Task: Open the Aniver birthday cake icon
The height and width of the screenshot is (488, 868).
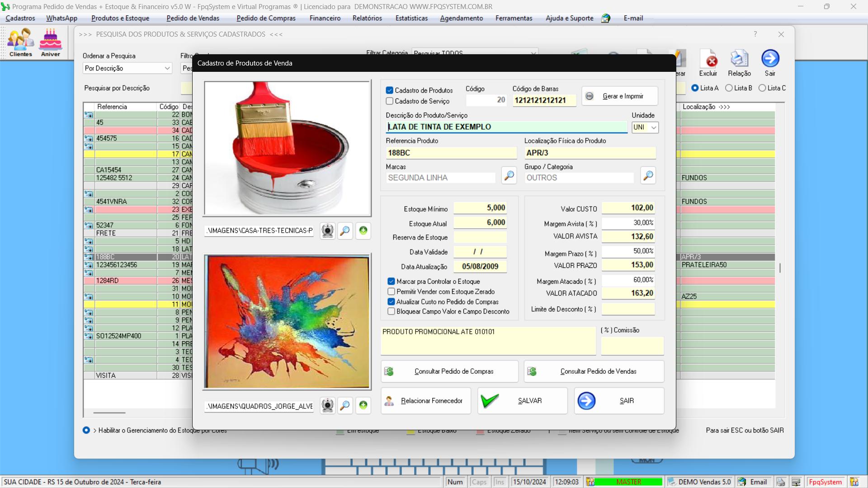Action: point(50,42)
